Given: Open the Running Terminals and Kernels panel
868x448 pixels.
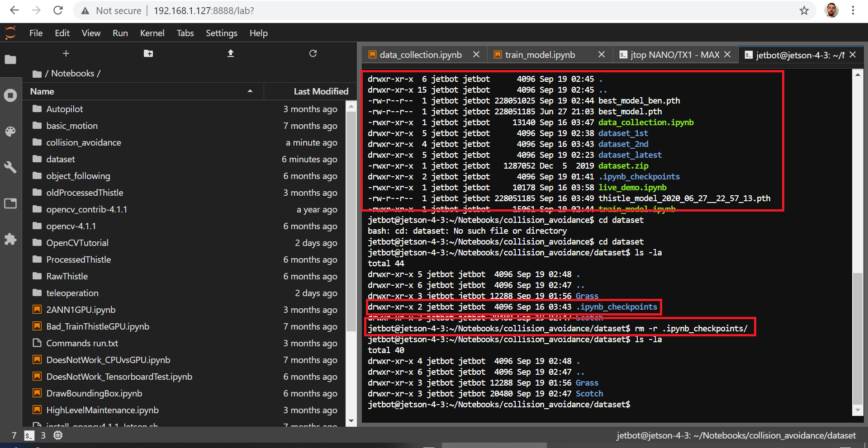Looking at the screenshot, I should (10, 95).
